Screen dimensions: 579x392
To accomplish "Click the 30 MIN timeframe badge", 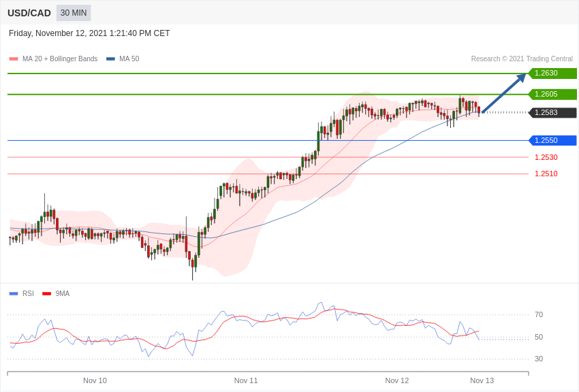I will pos(74,13).
